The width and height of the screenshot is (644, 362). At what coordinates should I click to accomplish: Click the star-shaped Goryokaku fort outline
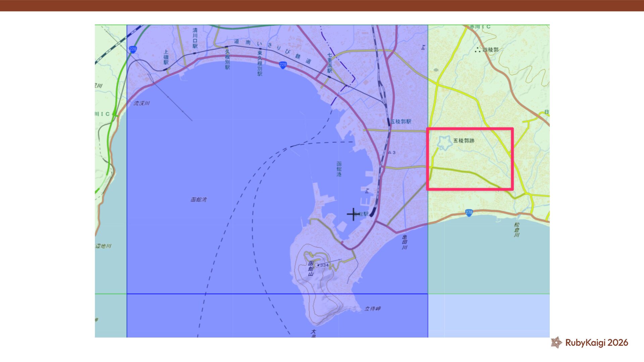(445, 143)
